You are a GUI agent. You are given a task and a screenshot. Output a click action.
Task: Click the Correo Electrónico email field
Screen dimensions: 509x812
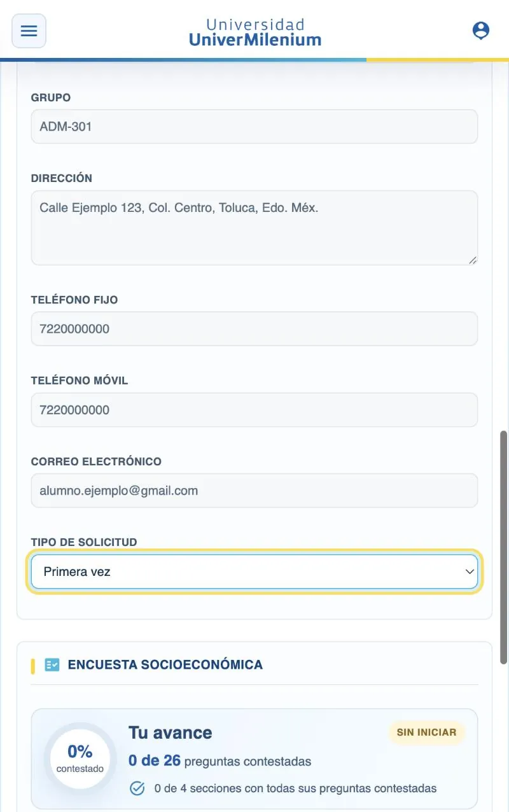254,491
